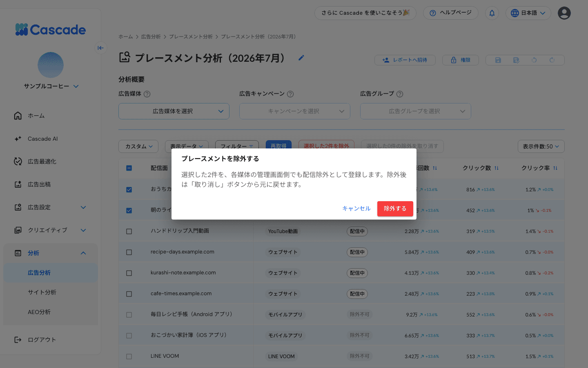Click the ログアウト logout icon

point(18,340)
